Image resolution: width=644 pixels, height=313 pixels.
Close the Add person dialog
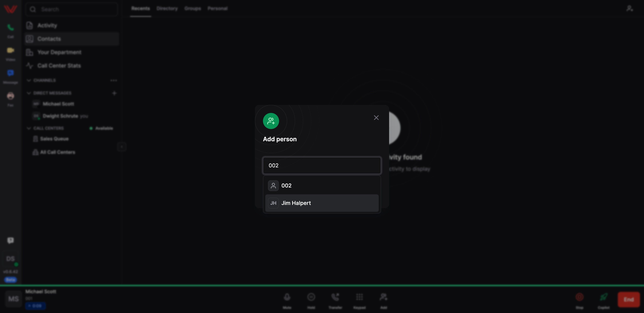376,118
